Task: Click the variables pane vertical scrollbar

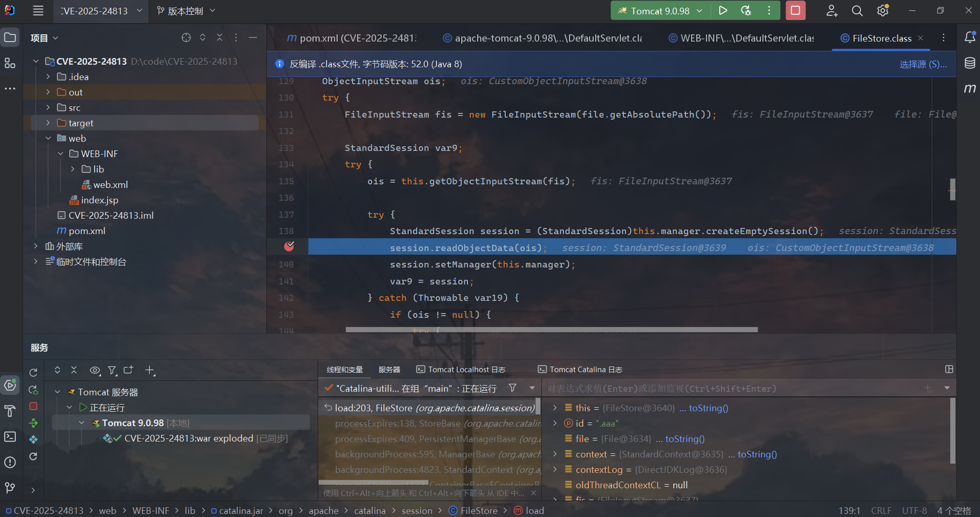Action: point(952,431)
